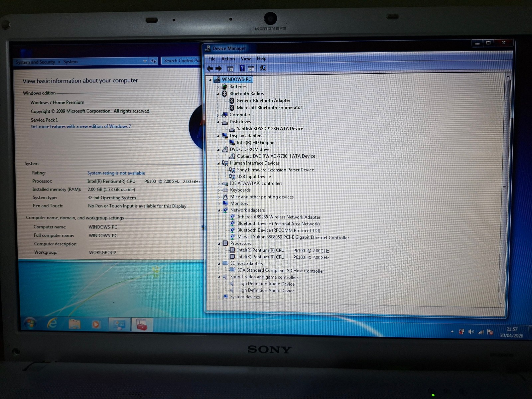Image resolution: width=532 pixels, height=399 pixels.
Task: Open the Start menu orb
Action: point(30,323)
